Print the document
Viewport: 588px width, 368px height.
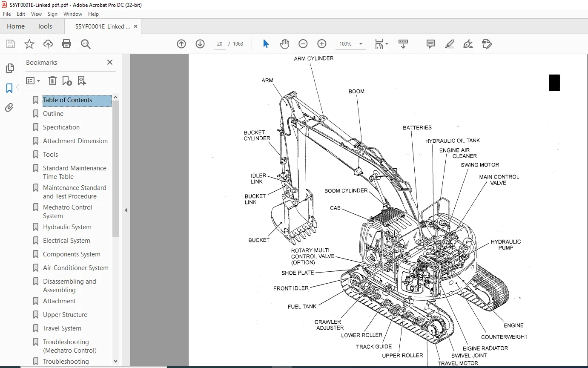click(66, 44)
